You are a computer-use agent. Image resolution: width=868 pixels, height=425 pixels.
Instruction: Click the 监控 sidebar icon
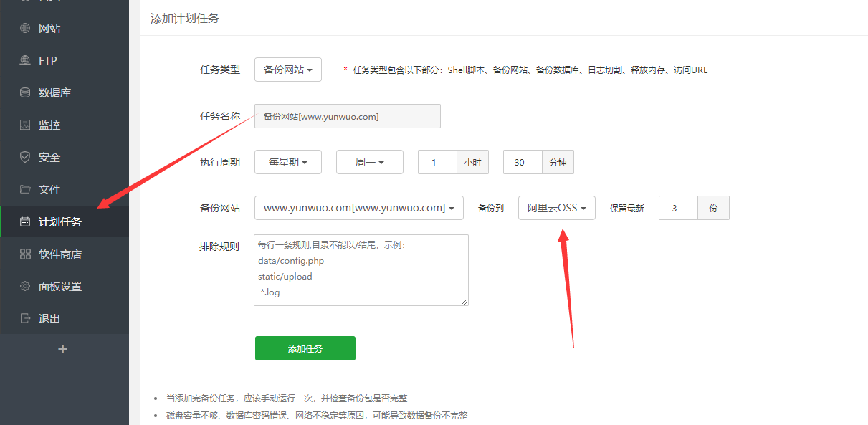click(x=44, y=125)
